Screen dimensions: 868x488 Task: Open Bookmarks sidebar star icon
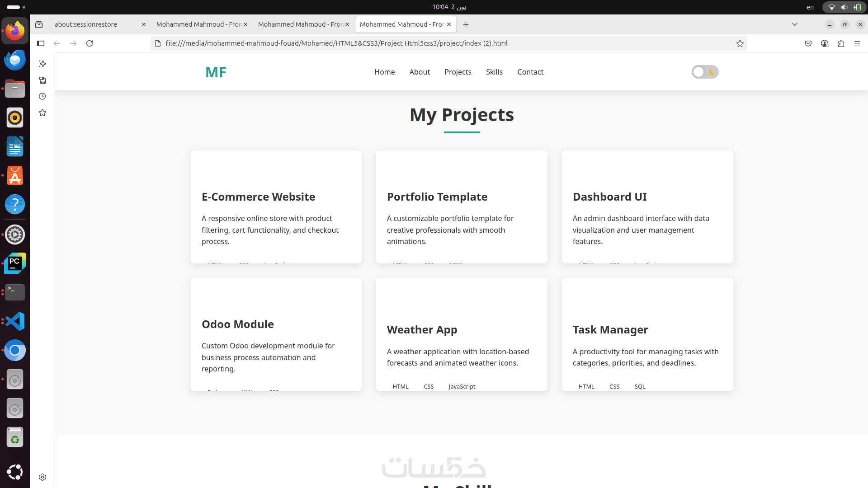(42, 113)
